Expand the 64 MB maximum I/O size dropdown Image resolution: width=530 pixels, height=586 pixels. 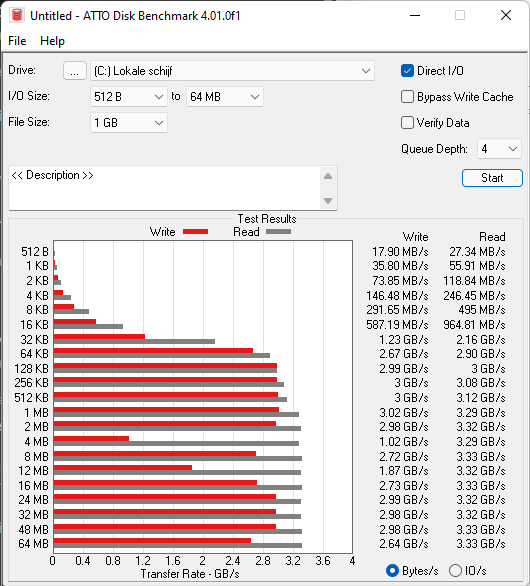coord(225,97)
